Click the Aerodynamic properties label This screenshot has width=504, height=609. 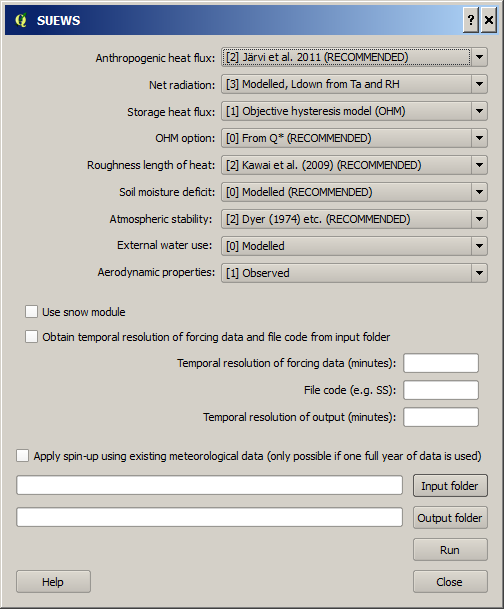point(156,272)
